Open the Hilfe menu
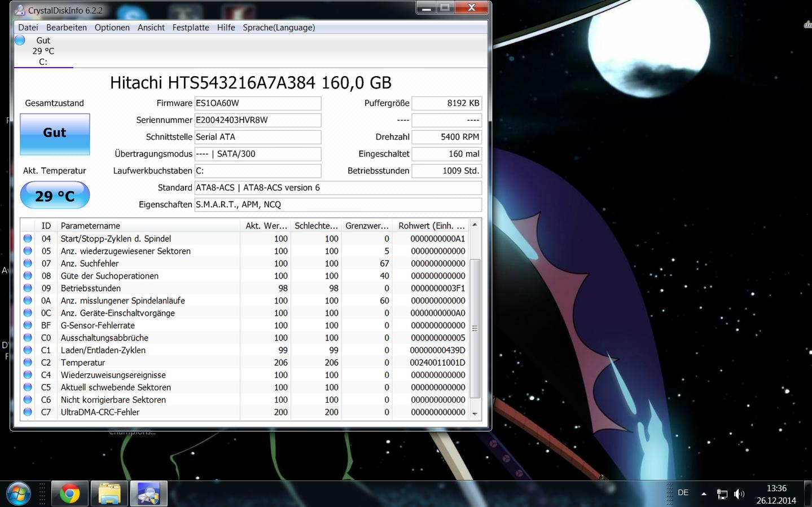Image resolution: width=812 pixels, height=507 pixels. tap(226, 28)
